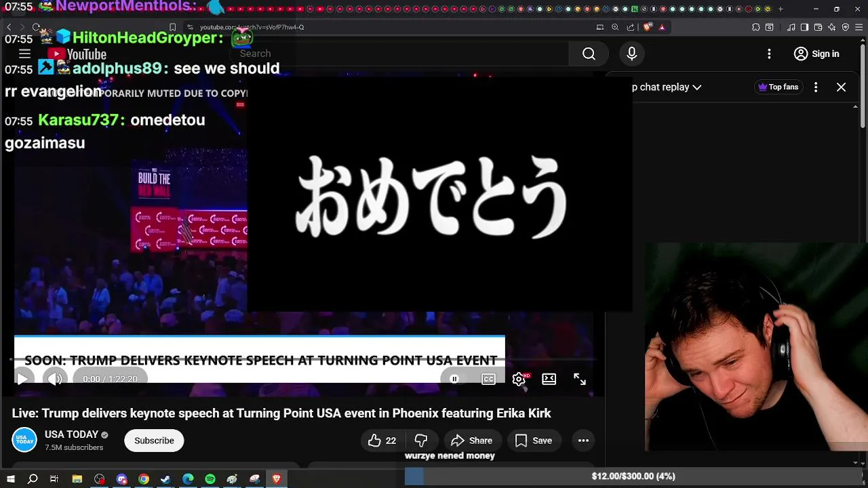868x488 pixels.
Task: Open video quality settings gear
Action: pos(519,379)
